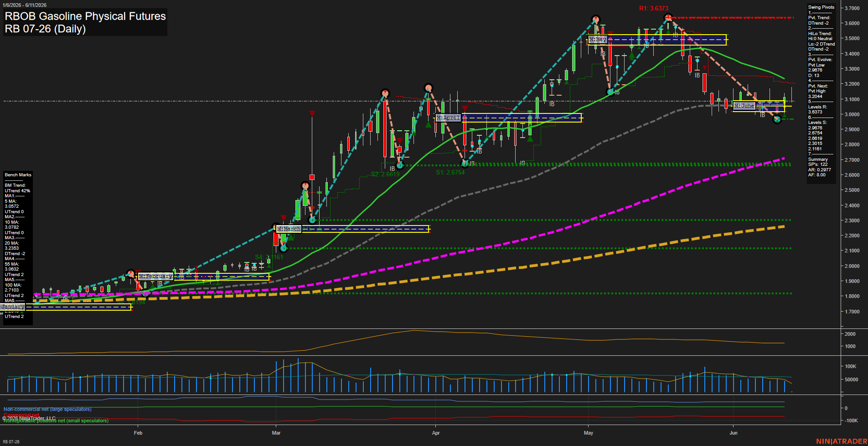868x446 pixels.
Task: Click the 100K volume axis label
Action: (x=850, y=366)
